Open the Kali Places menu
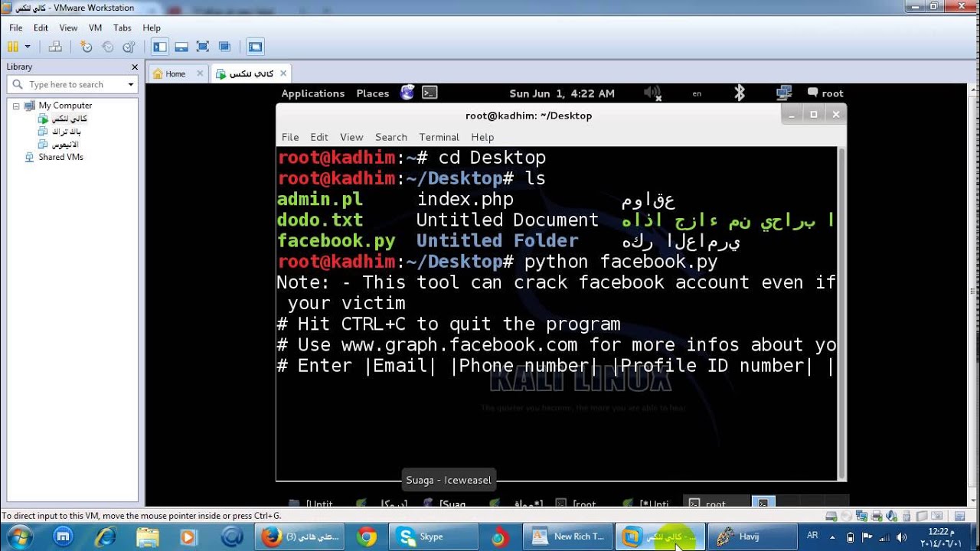The width and height of the screenshot is (980, 551). (x=373, y=93)
